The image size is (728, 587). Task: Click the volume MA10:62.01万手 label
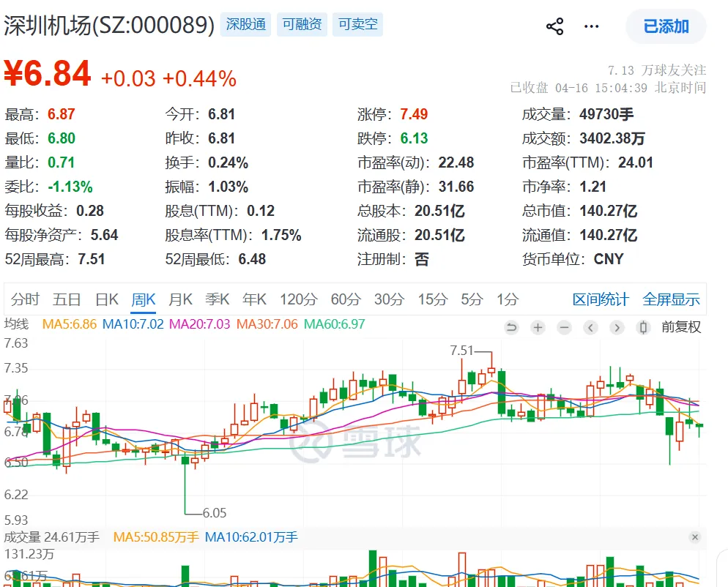251,537
